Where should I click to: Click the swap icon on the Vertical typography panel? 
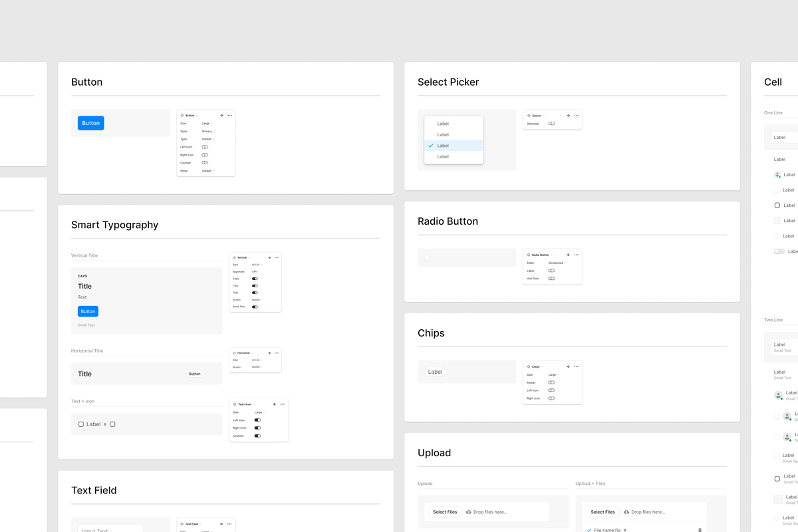click(x=269, y=257)
